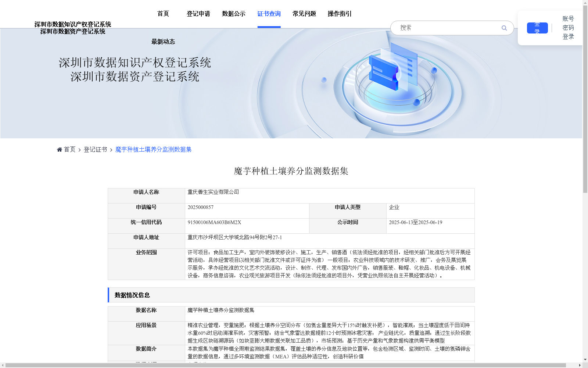Viewport: 588px width, 368px height.
Task: Click the 魔芋种植土壤养分监测数据集 breadcrumb
Action: pyautogui.click(x=153, y=149)
